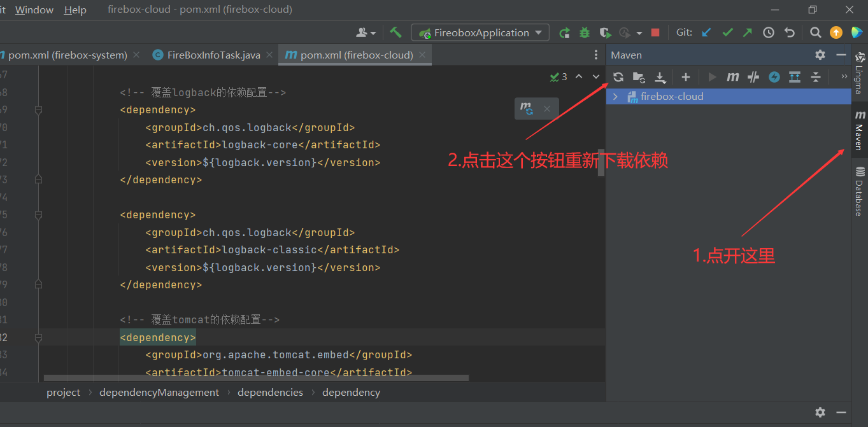Click the editor horizontal scrollbar
The height and width of the screenshot is (427, 868).
tap(256, 378)
